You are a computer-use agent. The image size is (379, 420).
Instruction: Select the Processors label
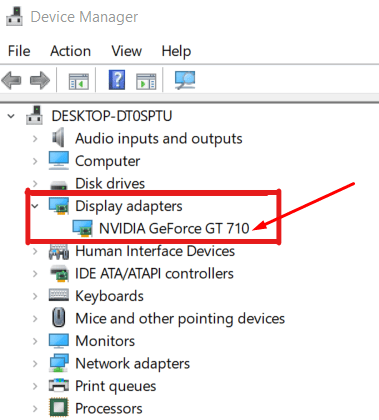pos(109,409)
